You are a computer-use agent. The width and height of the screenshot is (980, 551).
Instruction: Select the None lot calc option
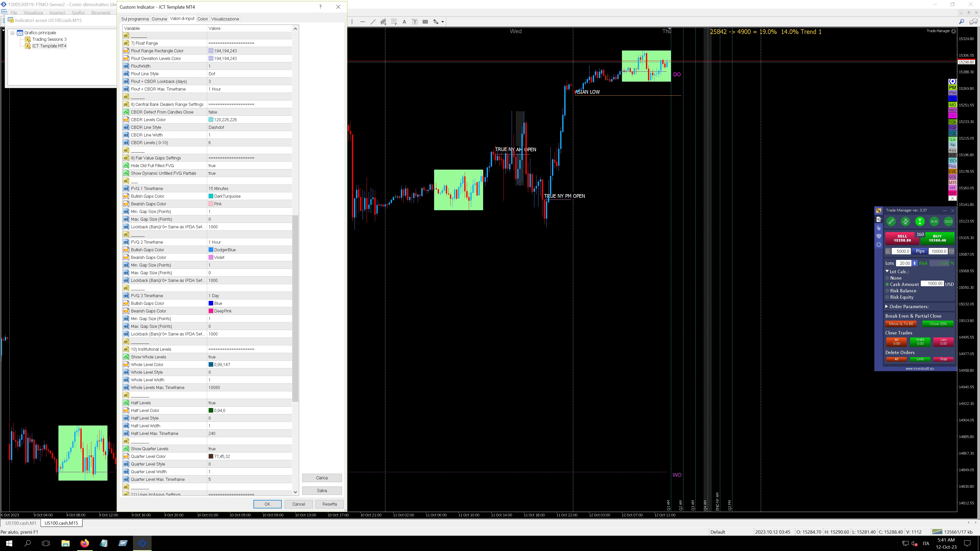tap(888, 278)
